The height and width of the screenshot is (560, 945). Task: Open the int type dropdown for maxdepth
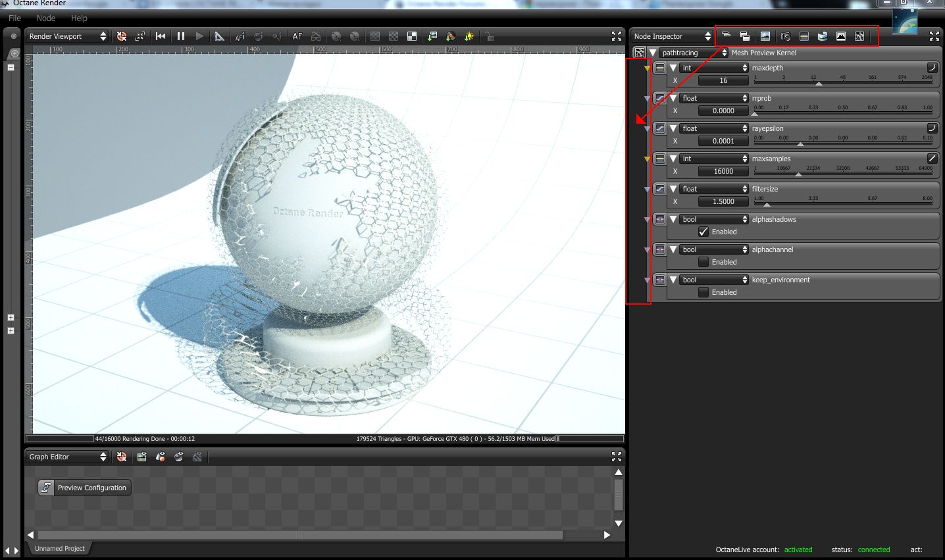click(x=714, y=68)
